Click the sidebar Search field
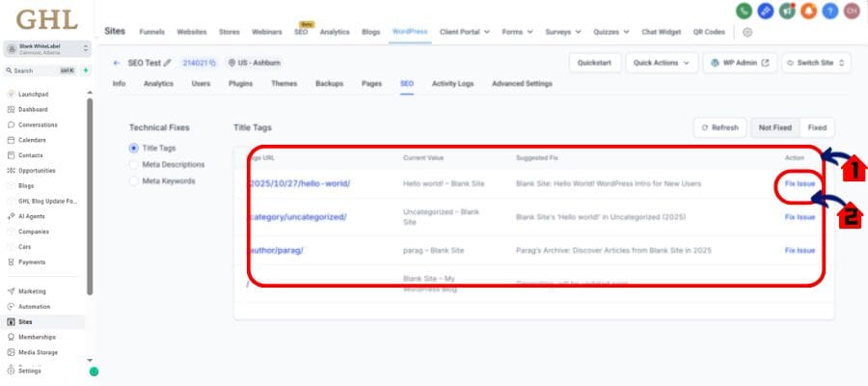 [39, 70]
